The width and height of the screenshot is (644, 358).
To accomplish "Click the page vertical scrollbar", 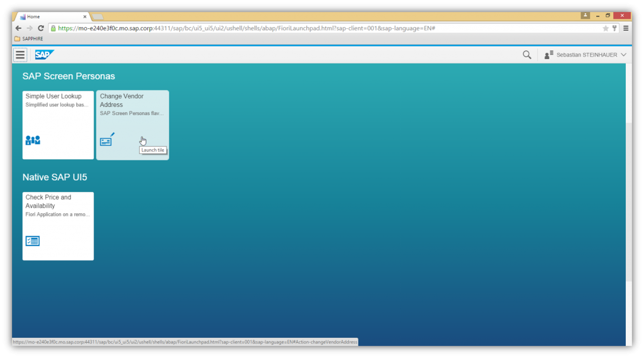I will [629, 201].
